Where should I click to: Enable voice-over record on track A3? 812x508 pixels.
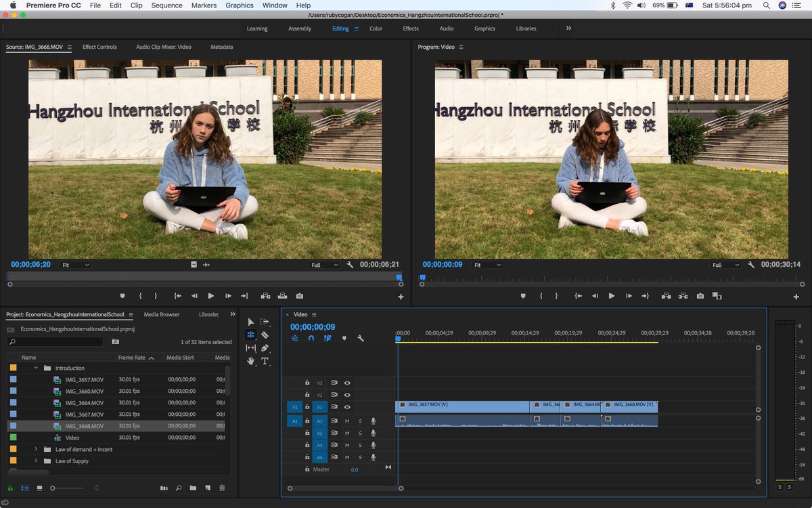373,445
